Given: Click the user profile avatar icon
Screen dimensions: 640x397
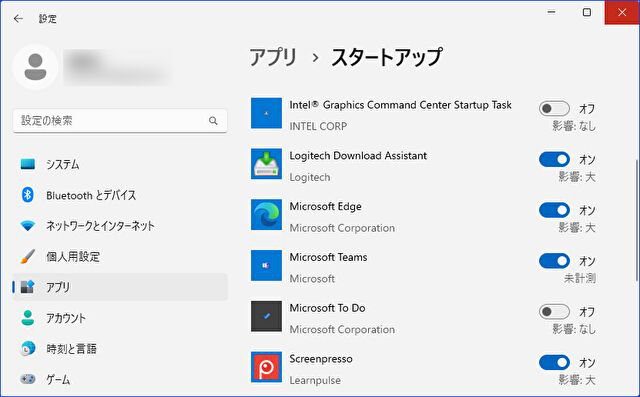Looking at the screenshot, I should [x=36, y=67].
